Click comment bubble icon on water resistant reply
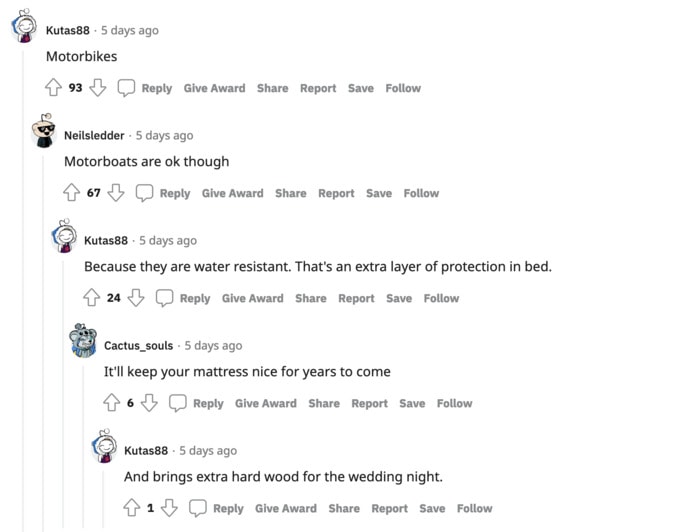This screenshot has height=532, width=700. (164, 298)
